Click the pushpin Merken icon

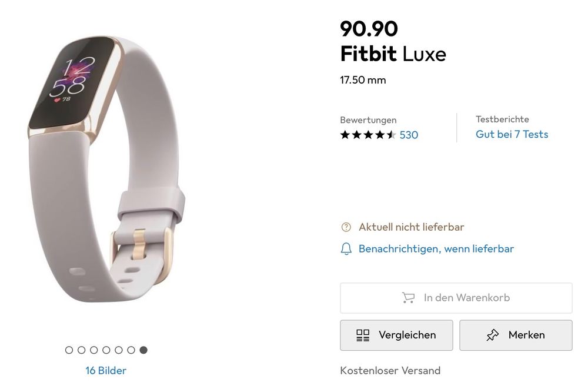pos(492,335)
